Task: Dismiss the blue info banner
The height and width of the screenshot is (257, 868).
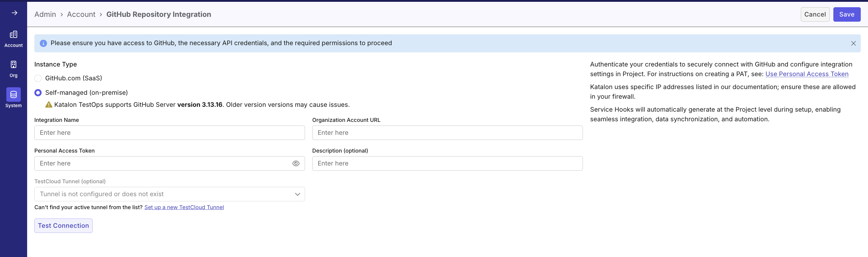Action: [x=853, y=43]
